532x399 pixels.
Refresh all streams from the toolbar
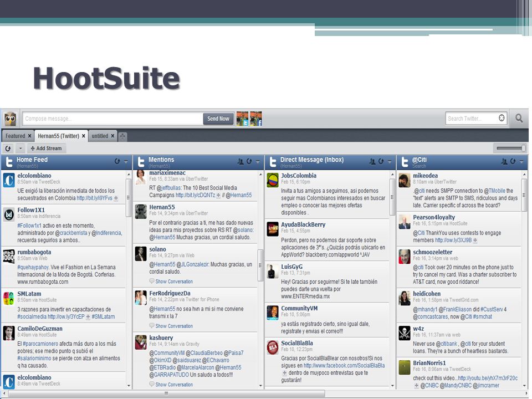point(8,149)
